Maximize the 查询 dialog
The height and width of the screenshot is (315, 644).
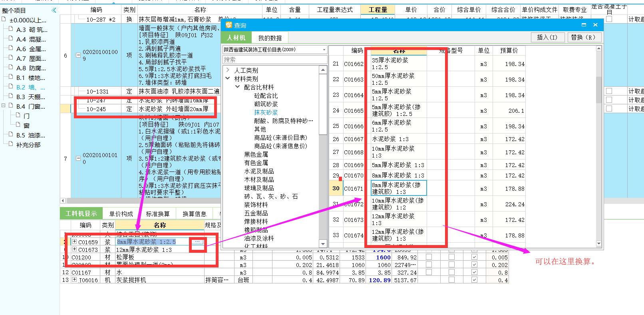tap(584, 25)
